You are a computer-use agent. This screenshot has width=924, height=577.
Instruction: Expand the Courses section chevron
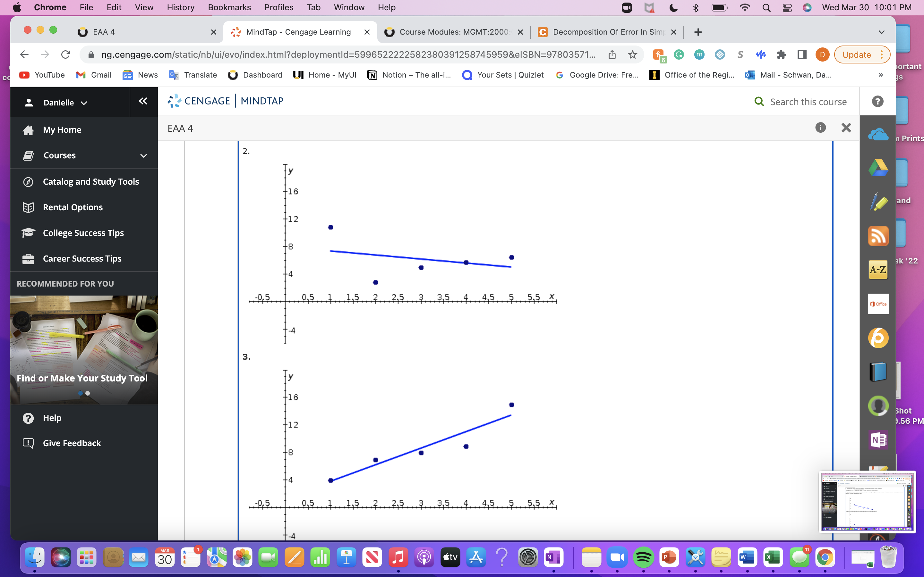143,155
